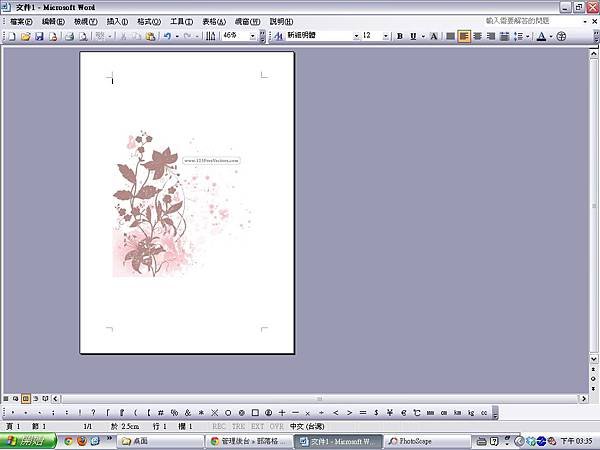Screen dimensions: 600x450
Task: Toggle Align Right paragraph alignment
Action: coord(491,36)
